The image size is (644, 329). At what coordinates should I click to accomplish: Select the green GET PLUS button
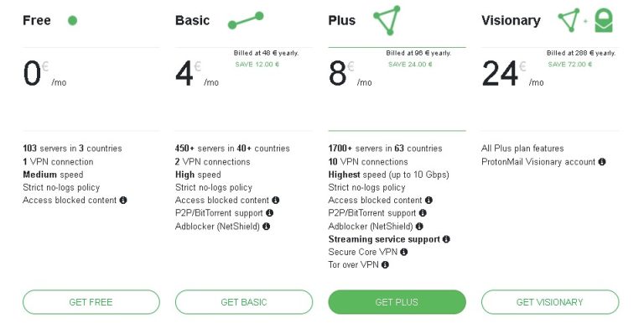point(397,302)
